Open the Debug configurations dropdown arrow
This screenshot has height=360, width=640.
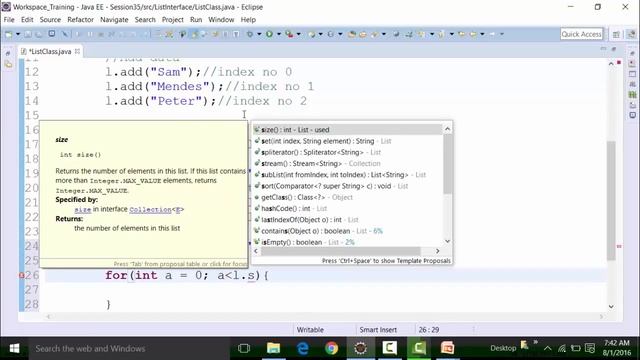(x=259, y=34)
